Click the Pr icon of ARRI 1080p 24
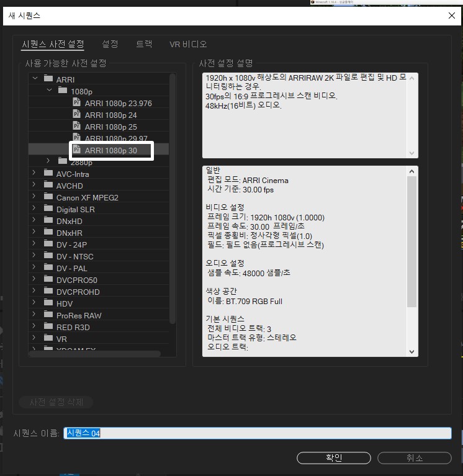 [77, 114]
